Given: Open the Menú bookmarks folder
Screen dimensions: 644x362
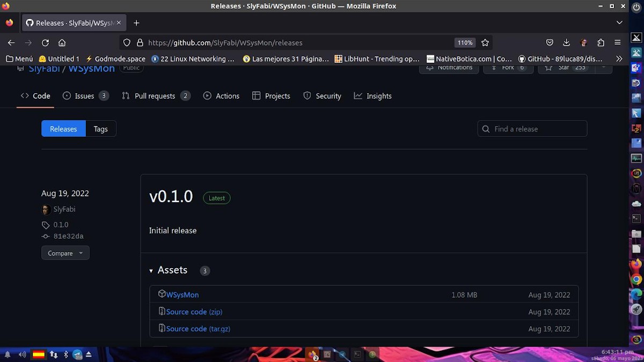Looking at the screenshot, I should click(x=19, y=59).
